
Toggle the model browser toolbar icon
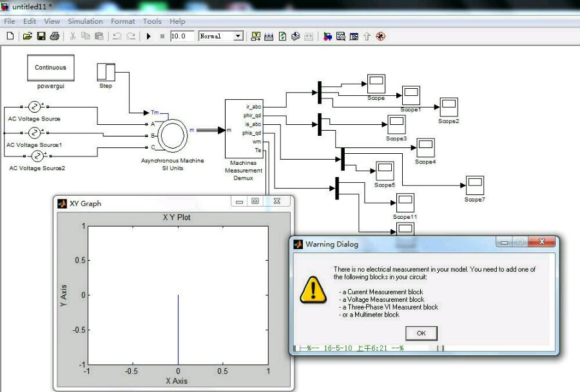354,36
